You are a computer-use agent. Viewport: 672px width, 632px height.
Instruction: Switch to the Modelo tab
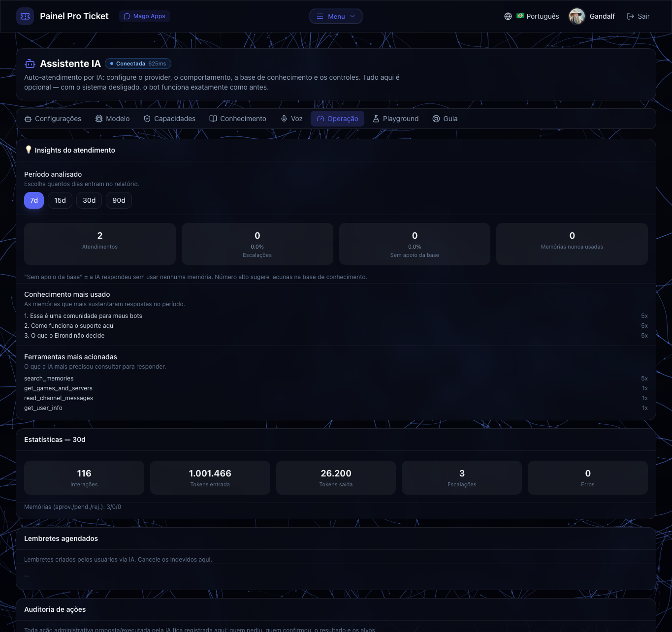[112, 119]
